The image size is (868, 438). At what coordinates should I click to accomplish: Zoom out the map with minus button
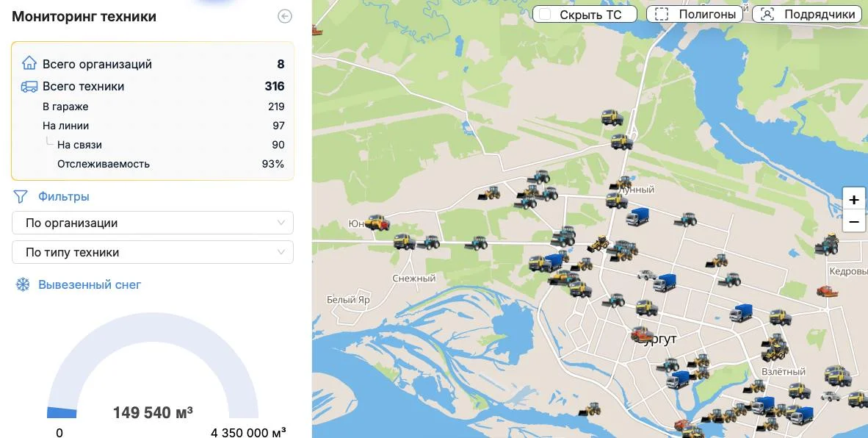click(x=854, y=221)
